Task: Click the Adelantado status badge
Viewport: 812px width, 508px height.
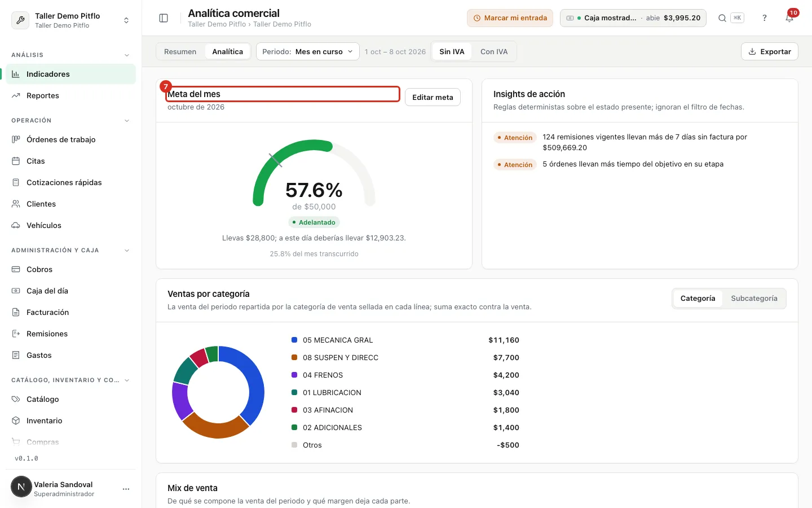Action: [314, 222]
